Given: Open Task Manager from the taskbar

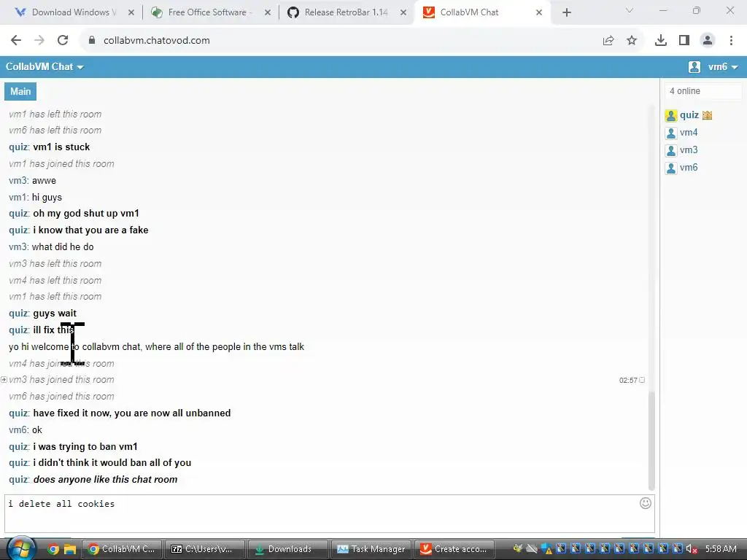Looking at the screenshot, I should [x=370, y=549].
